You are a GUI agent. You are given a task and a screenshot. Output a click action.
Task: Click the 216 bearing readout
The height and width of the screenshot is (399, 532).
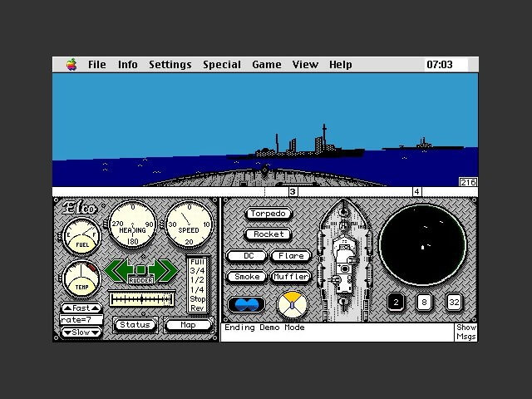click(x=468, y=182)
